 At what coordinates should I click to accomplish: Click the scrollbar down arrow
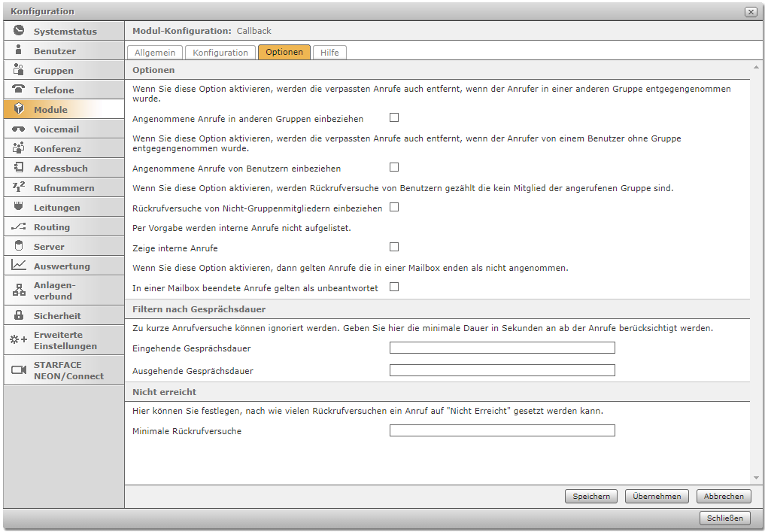tap(756, 478)
